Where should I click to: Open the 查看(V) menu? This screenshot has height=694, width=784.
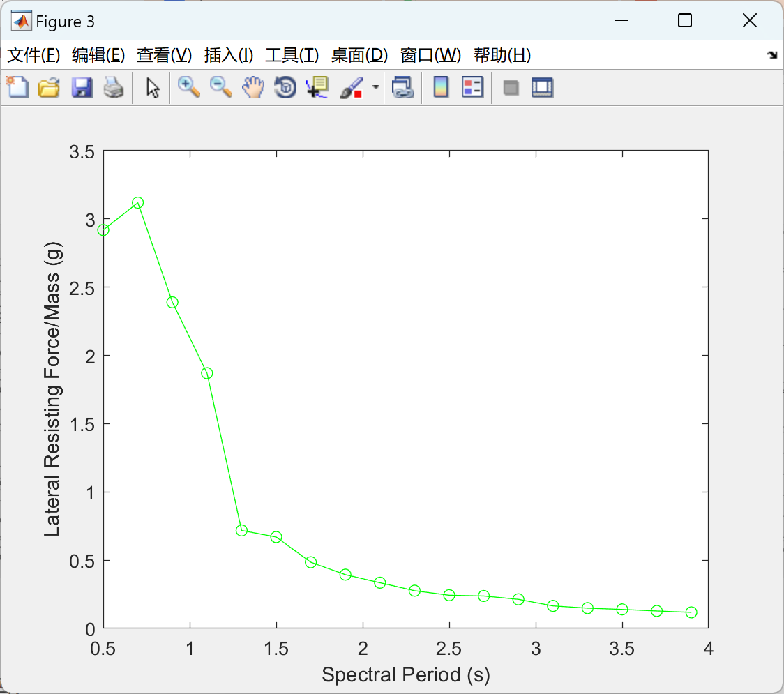coord(165,55)
